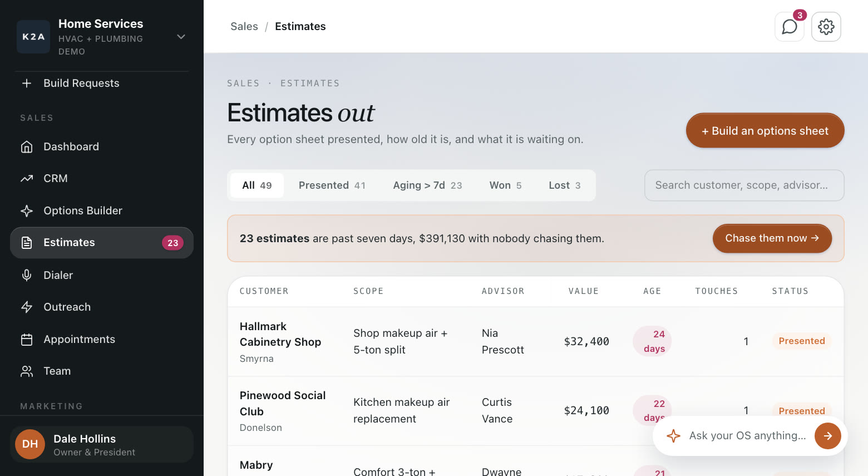Open the Lost estimates tab
This screenshot has width=868, height=476.
565,185
